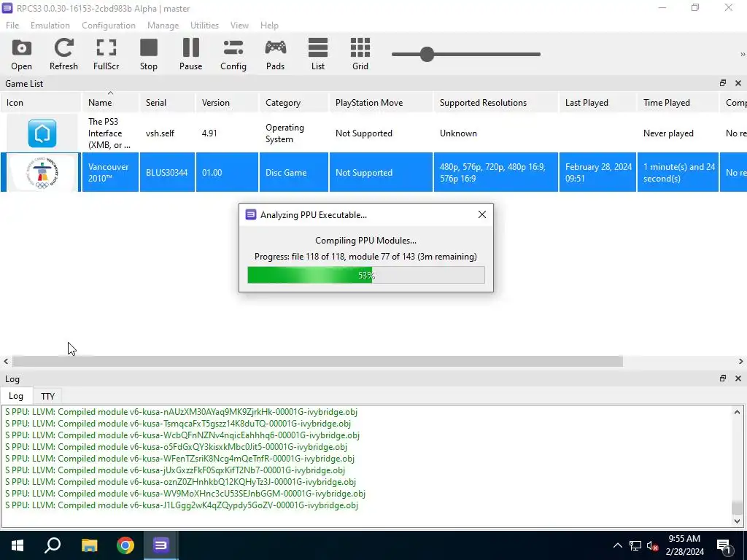Sort by Supported Resolutions column header
747x560 pixels.
click(x=495, y=102)
